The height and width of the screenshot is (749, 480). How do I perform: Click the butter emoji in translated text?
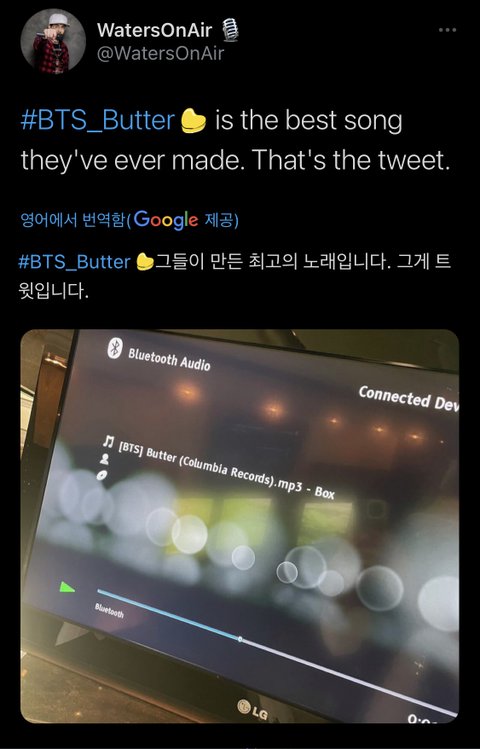click(145, 262)
